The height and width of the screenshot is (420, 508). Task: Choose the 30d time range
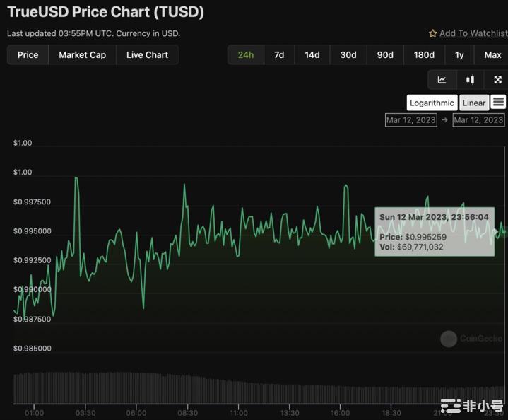[x=348, y=55]
